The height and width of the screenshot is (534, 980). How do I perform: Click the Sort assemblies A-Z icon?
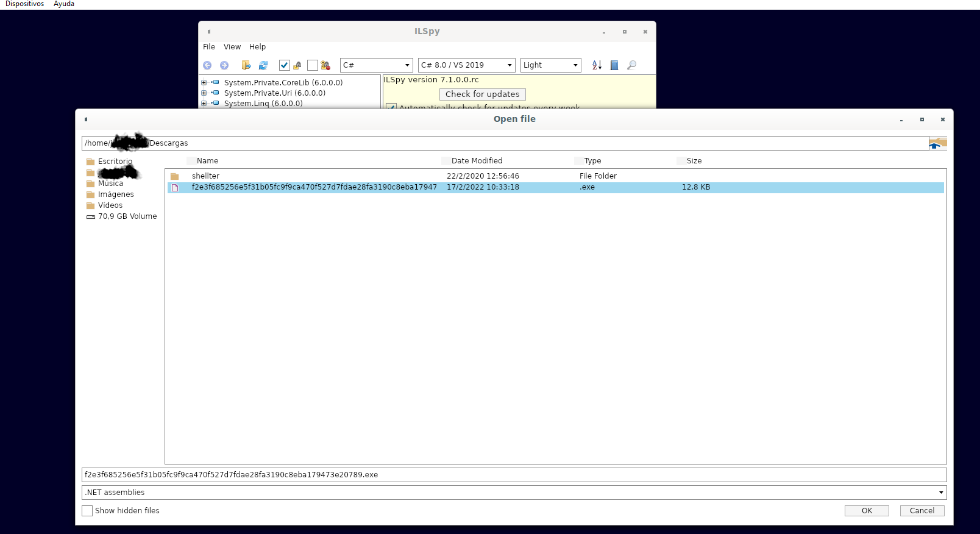(x=597, y=65)
